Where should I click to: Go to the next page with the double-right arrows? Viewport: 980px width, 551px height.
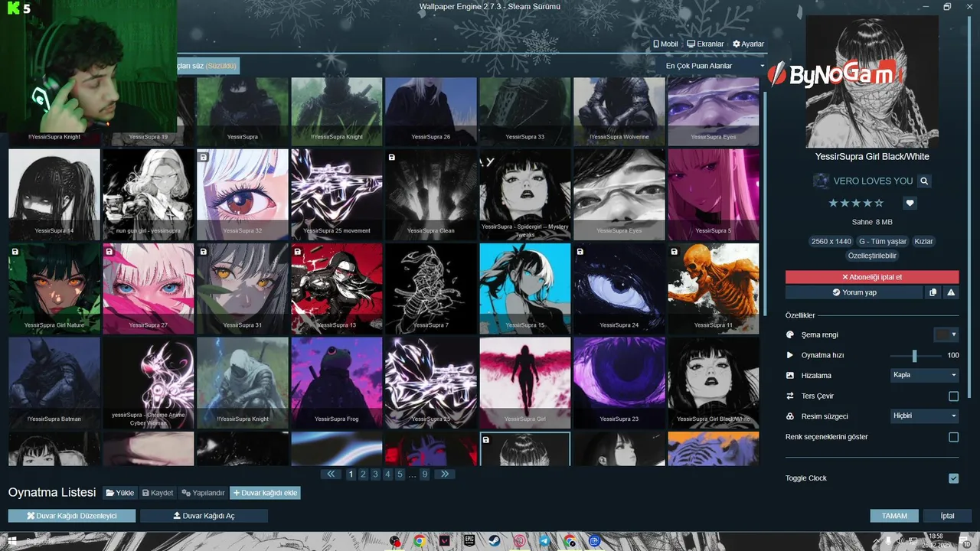pyautogui.click(x=445, y=474)
